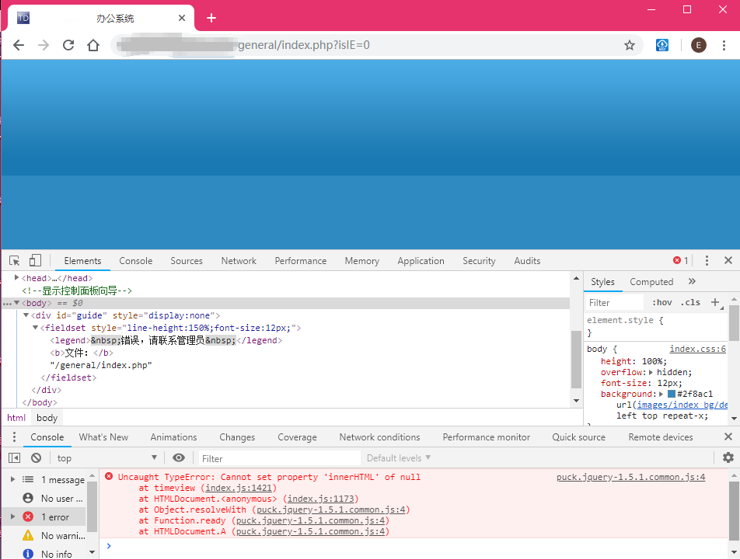Open the Default levels dropdown

click(x=399, y=458)
